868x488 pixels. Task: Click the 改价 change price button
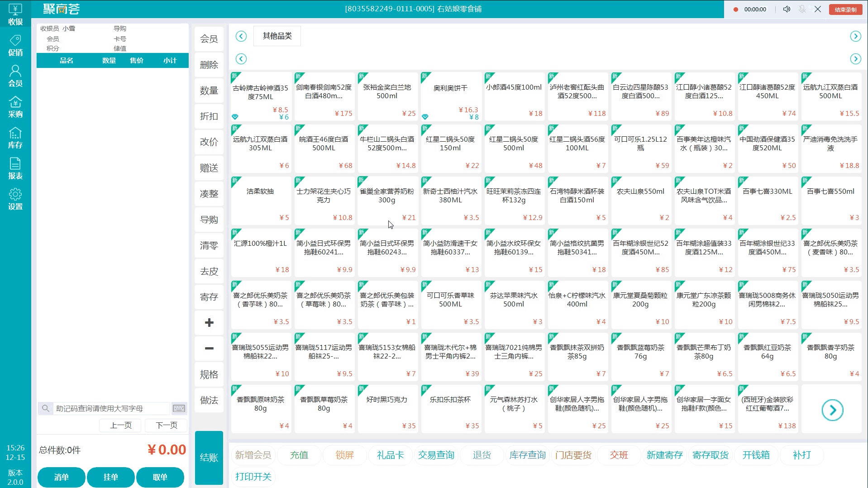pyautogui.click(x=209, y=142)
